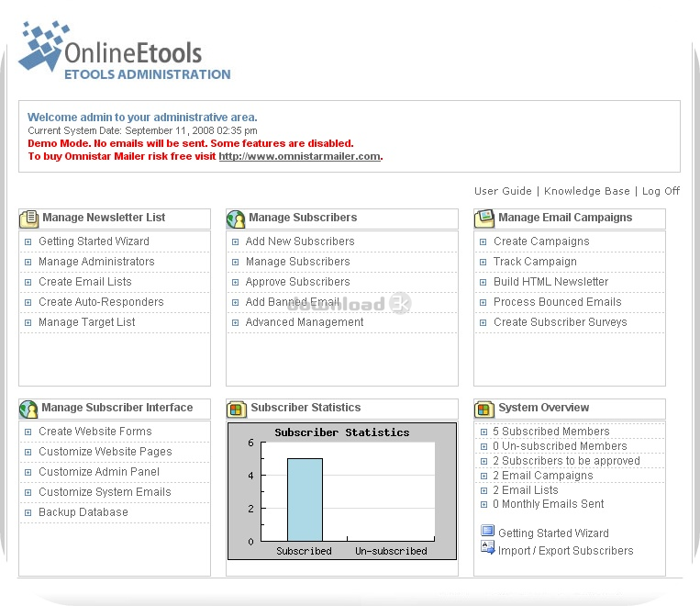This screenshot has width=700, height=606.
Task: Open Create Subscriber Surveys
Action: (x=560, y=321)
